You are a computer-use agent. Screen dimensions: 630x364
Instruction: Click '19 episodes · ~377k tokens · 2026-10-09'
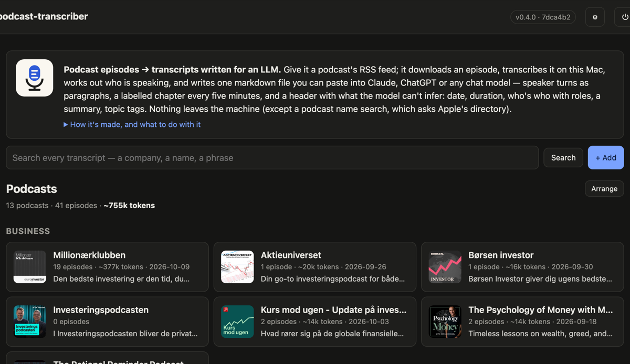coord(121,267)
